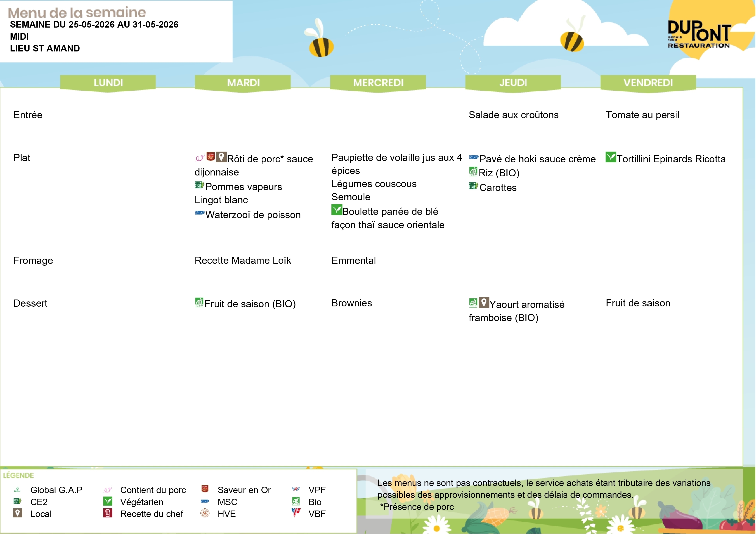
Task: Click the Tortillini Epinards Ricotta text
Action: pyautogui.click(x=671, y=159)
